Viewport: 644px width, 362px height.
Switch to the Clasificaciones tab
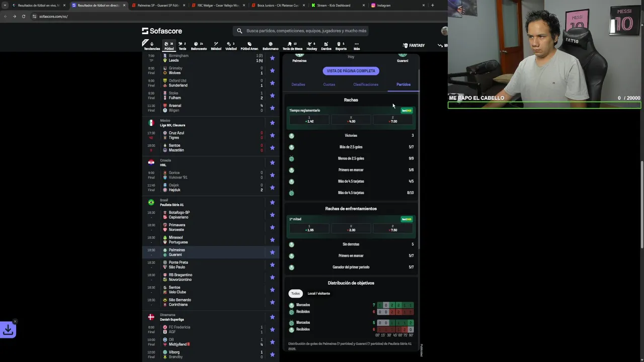point(366,84)
